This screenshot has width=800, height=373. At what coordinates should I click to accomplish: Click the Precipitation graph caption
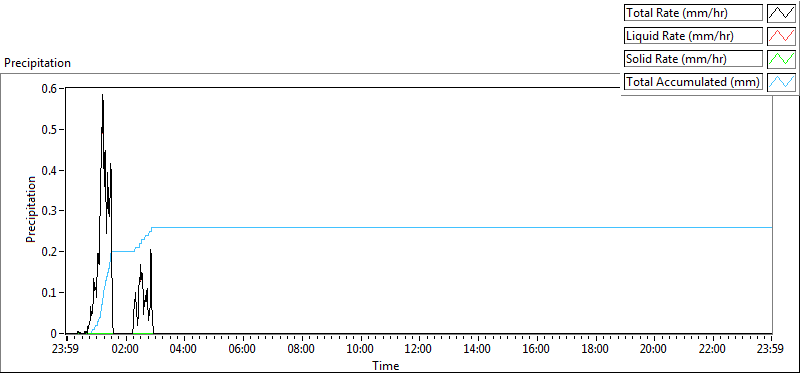point(37,63)
